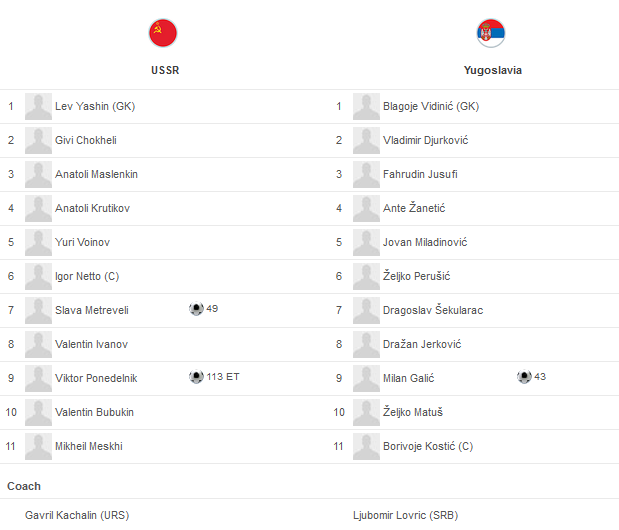Click Igor Netto's player avatar
The image size is (619, 530).
[x=38, y=276]
